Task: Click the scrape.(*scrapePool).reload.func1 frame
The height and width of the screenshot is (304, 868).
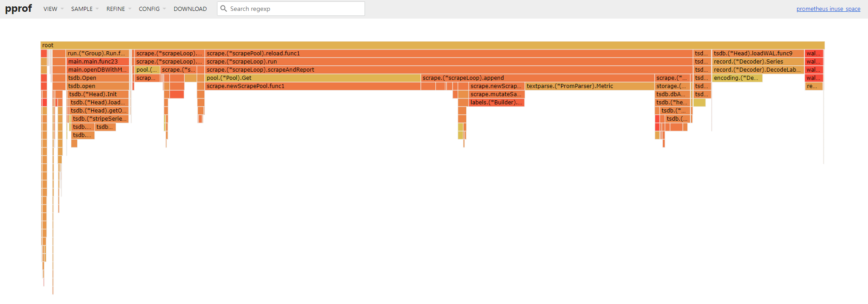Action: [449, 54]
